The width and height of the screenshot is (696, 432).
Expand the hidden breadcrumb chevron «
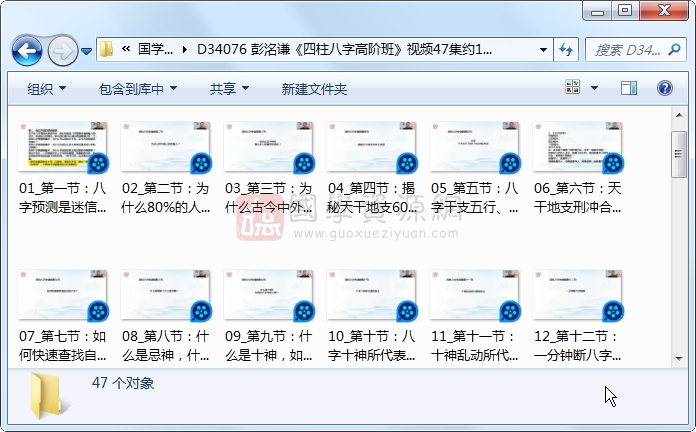126,49
